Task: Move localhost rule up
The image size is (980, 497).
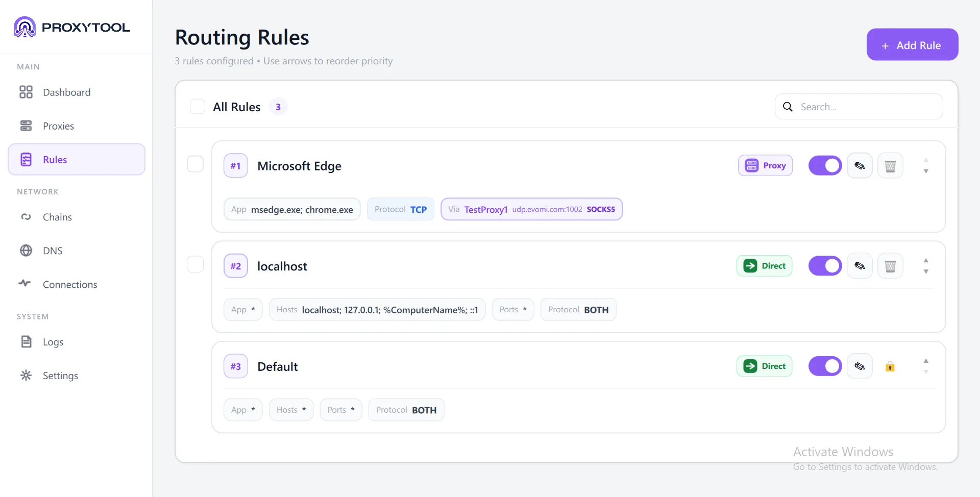Action: (926, 260)
